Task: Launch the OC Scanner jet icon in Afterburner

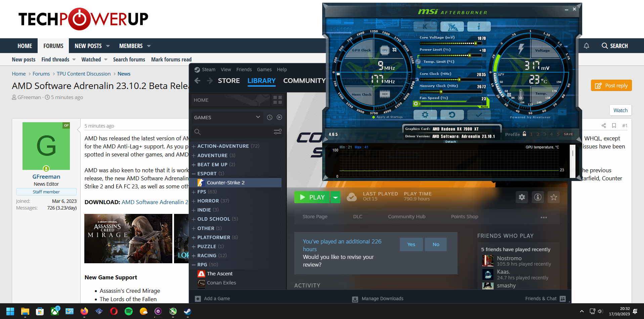Action: point(452,26)
